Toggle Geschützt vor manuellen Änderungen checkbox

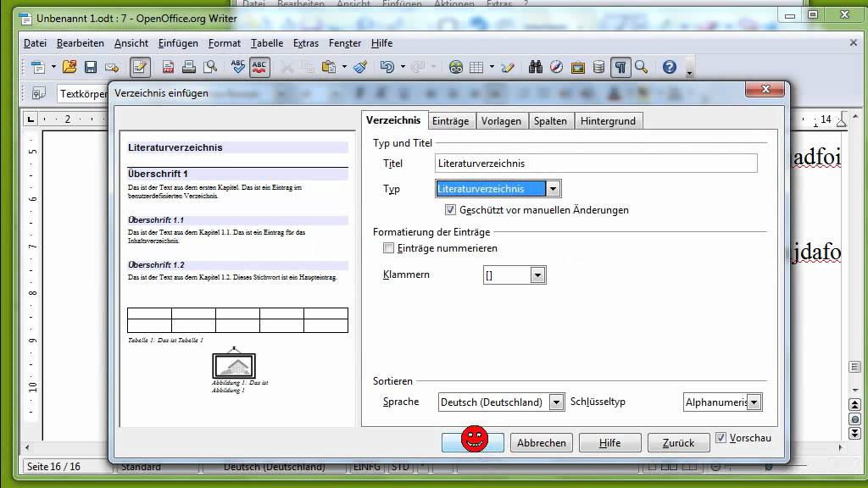[450, 210]
